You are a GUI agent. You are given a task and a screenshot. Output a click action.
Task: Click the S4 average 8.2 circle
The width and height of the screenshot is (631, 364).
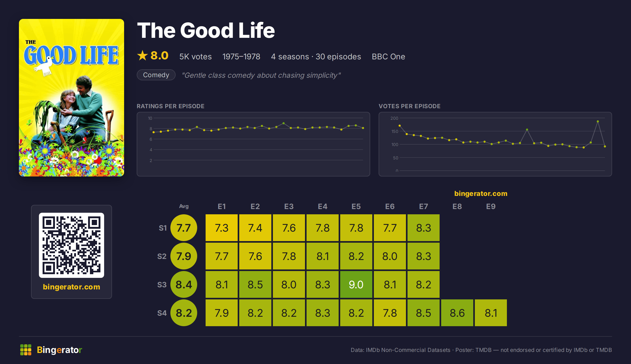[184, 313]
